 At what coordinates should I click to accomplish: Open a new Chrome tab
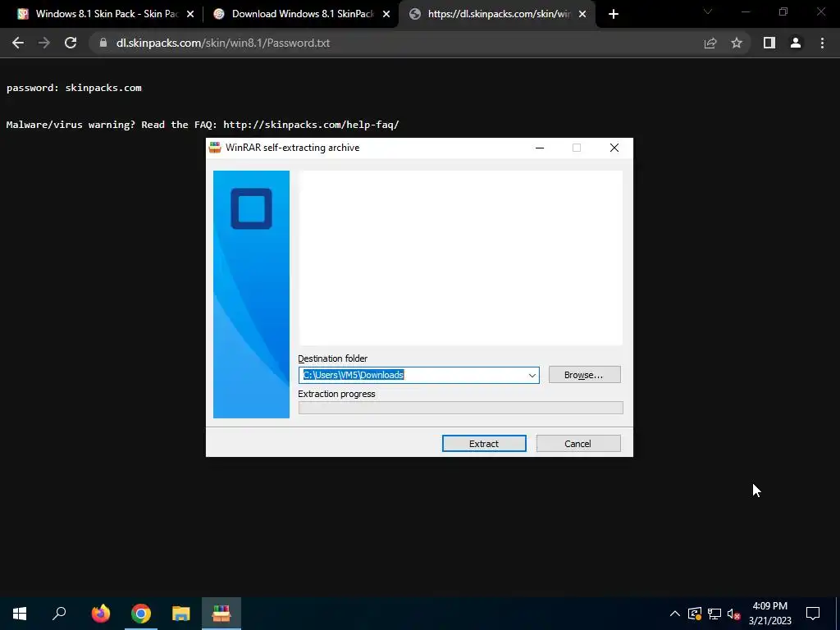coord(614,15)
